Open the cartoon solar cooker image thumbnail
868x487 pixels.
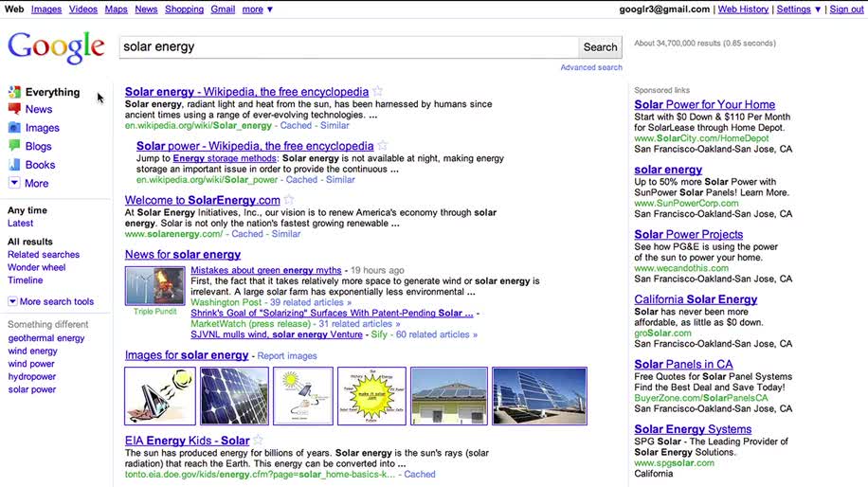pos(160,396)
